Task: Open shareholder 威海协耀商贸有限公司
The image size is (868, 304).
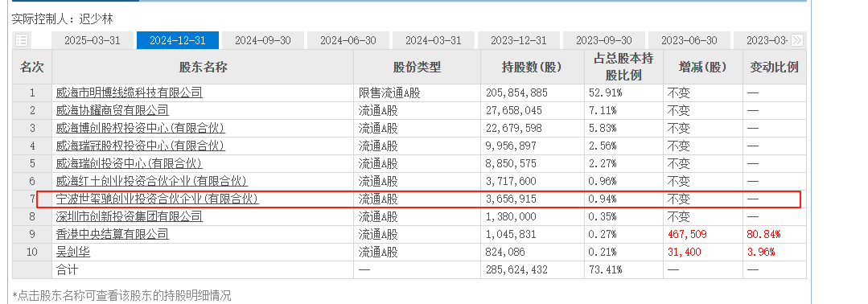Action: click(113, 110)
